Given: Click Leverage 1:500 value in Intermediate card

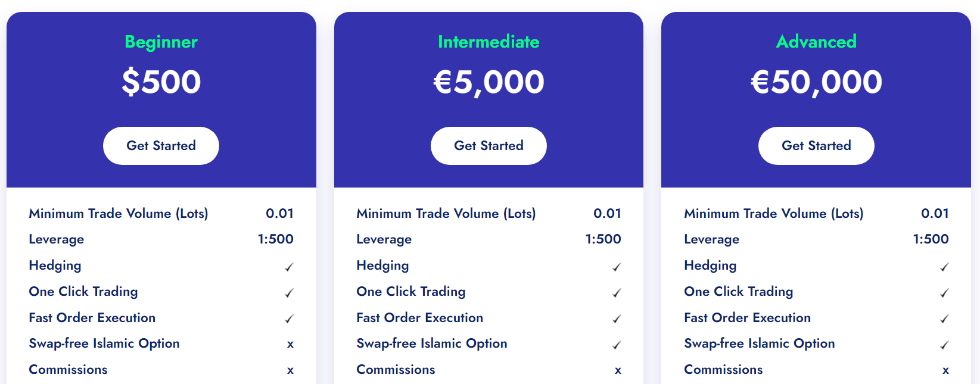Looking at the screenshot, I should pyautogui.click(x=603, y=239).
